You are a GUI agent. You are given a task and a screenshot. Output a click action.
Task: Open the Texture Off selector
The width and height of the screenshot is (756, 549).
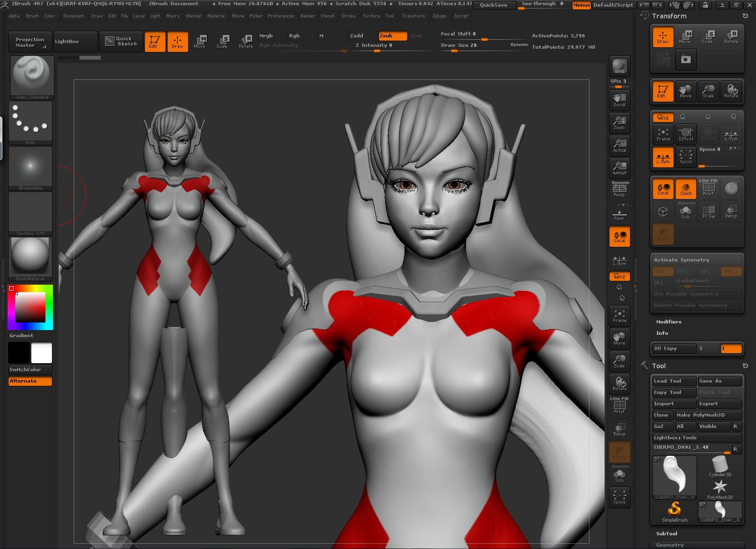[x=30, y=214]
